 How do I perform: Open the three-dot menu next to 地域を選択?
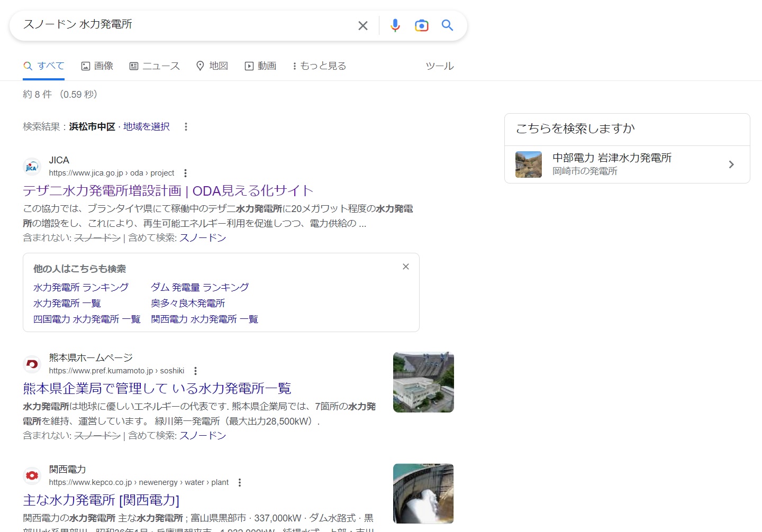click(186, 127)
